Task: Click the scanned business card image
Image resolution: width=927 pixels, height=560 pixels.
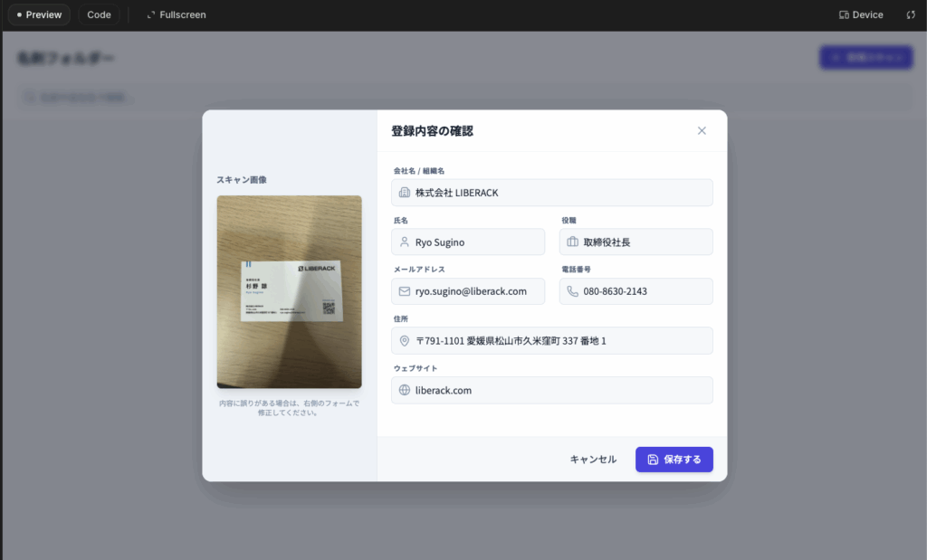Action: [289, 291]
